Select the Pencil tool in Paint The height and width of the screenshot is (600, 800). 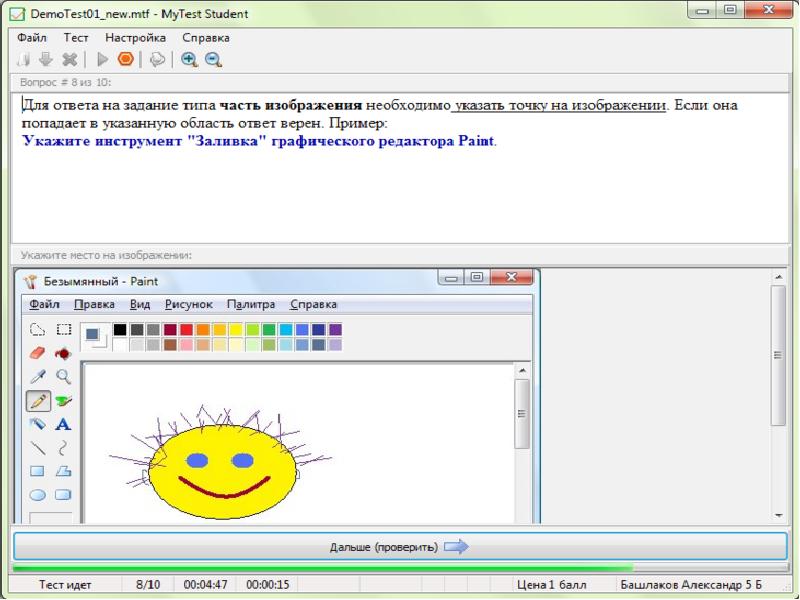(x=38, y=401)
